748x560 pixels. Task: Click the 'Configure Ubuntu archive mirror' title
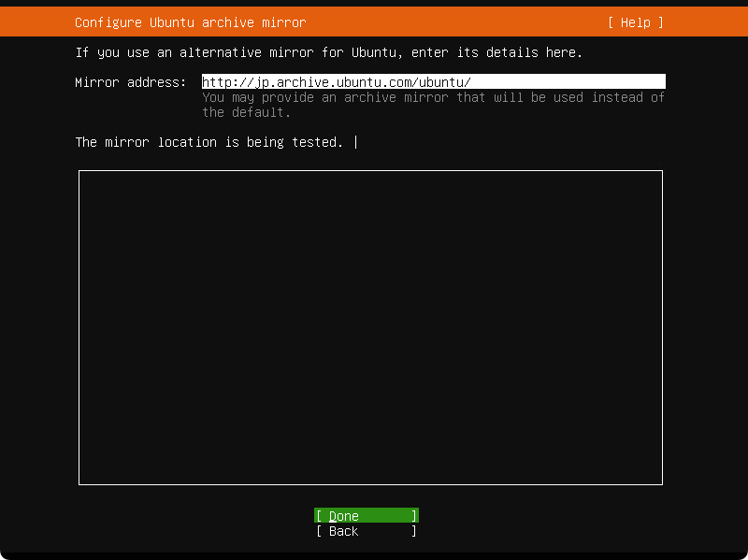[x=191, y=22]
